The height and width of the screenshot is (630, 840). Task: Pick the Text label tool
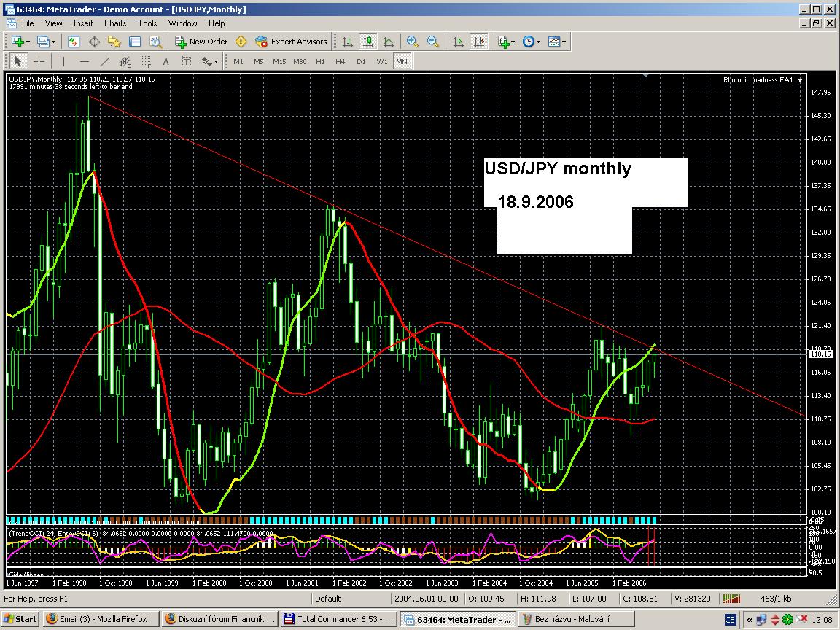(x=166, y=61)
